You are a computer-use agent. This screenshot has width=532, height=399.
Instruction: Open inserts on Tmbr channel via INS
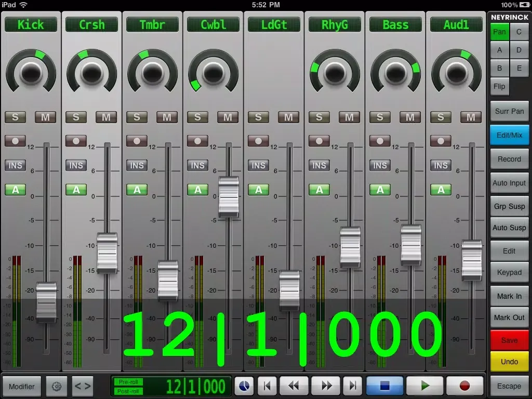[137, 165]
